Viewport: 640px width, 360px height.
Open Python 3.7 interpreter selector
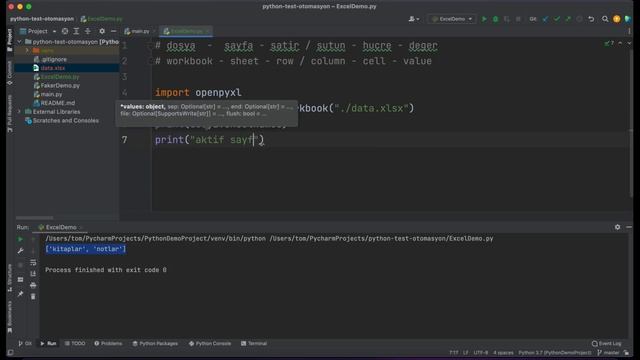click(x=555, y=353)
